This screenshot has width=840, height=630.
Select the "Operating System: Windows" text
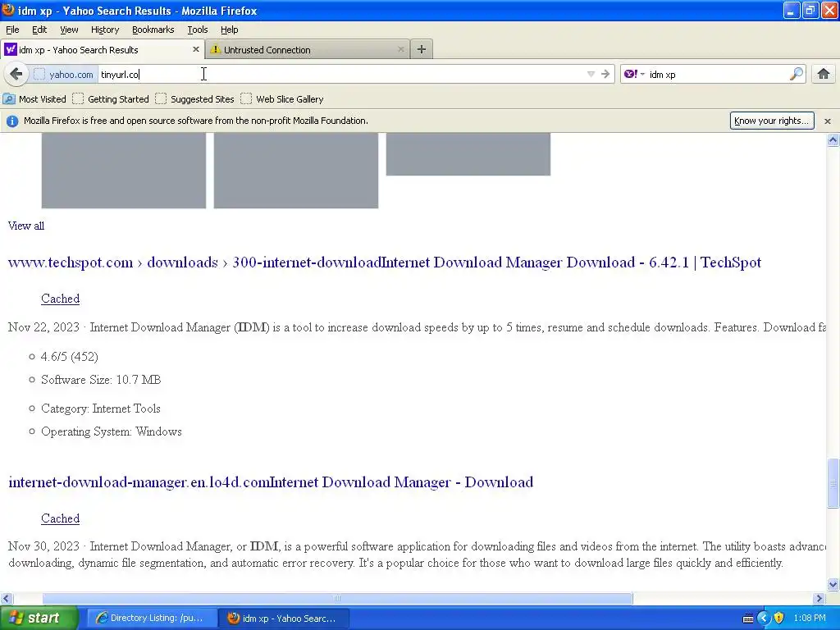pos(112,431)
